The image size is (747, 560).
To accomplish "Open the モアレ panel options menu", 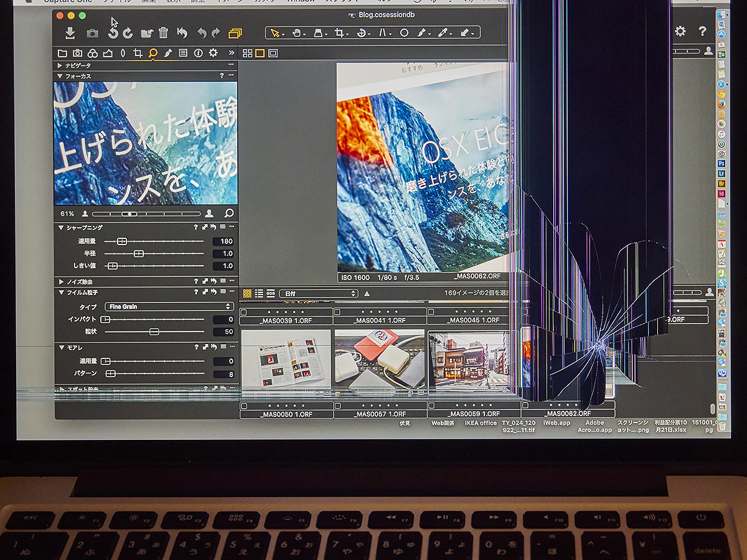I will click(231, 347).
